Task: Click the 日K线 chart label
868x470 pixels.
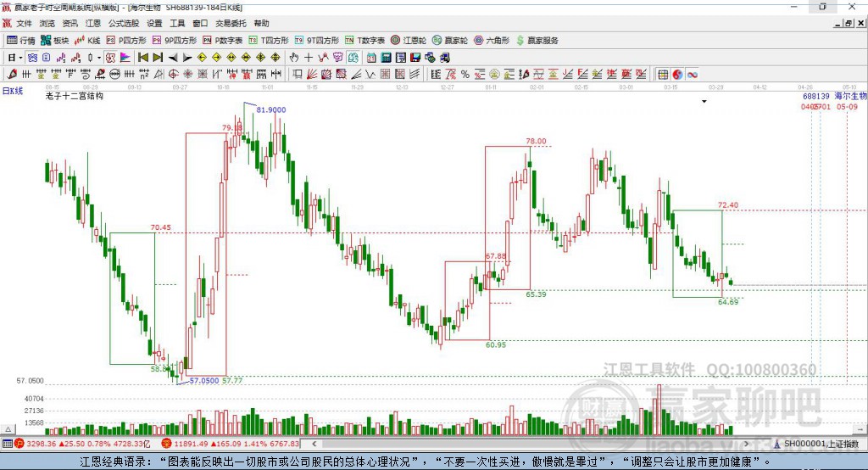Action: (x=13, y=91)
